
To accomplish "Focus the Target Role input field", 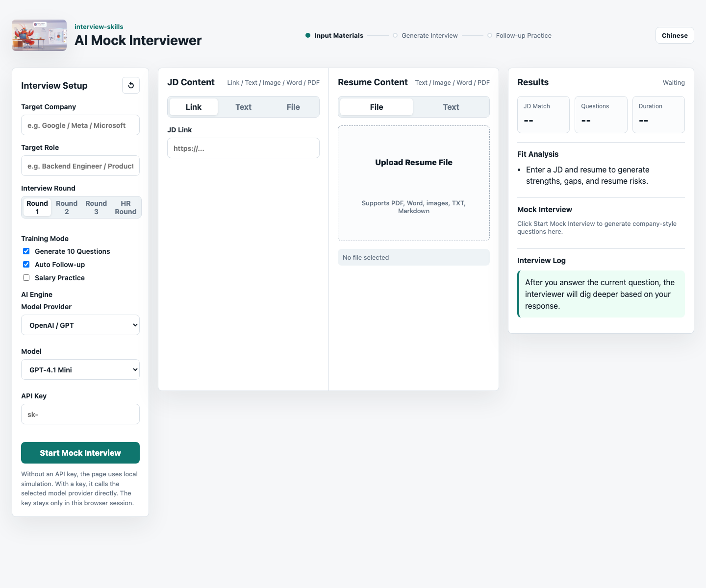I will click(x=80, y=166).
